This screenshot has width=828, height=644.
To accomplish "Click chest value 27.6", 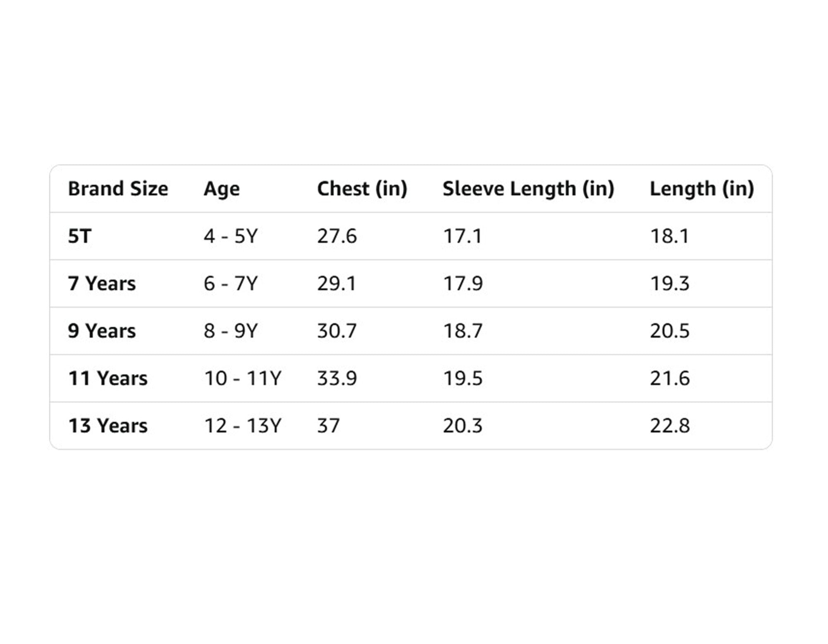I will point(337,236).
